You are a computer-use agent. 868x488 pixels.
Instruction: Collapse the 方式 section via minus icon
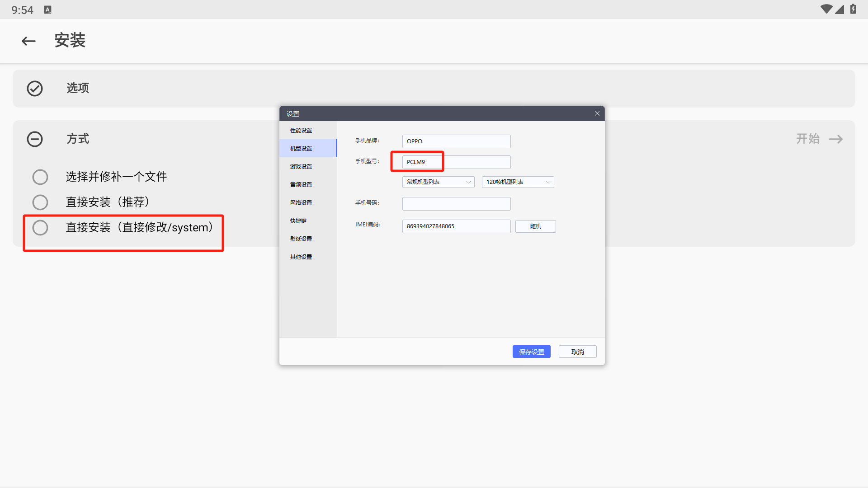pos(35,139)
